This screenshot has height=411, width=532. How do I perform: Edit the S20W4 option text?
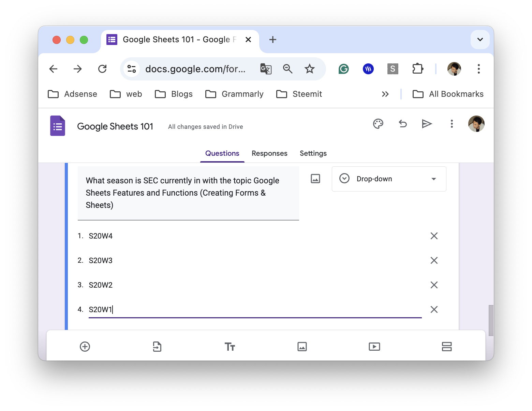click(255, 236)
